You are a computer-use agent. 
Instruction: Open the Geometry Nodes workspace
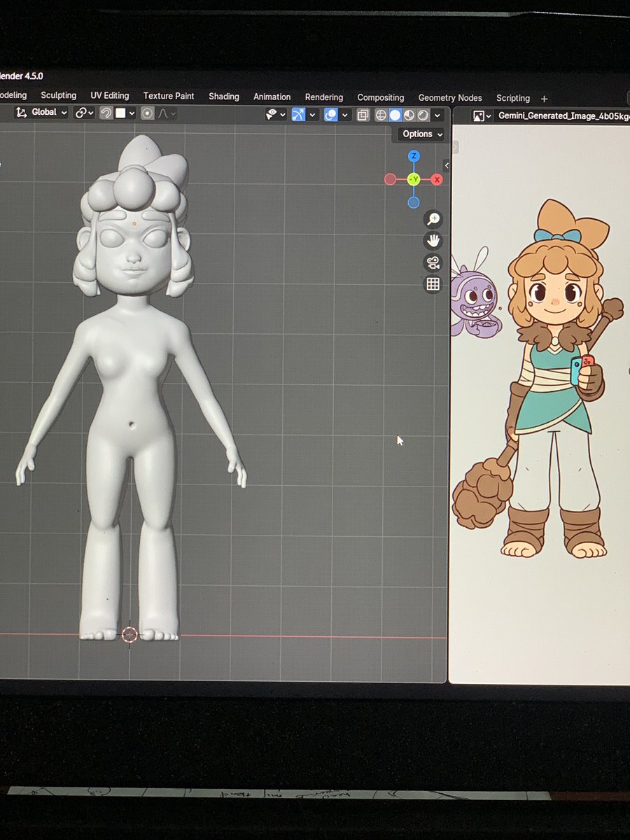pyautogui.click(x=450, y=98)
